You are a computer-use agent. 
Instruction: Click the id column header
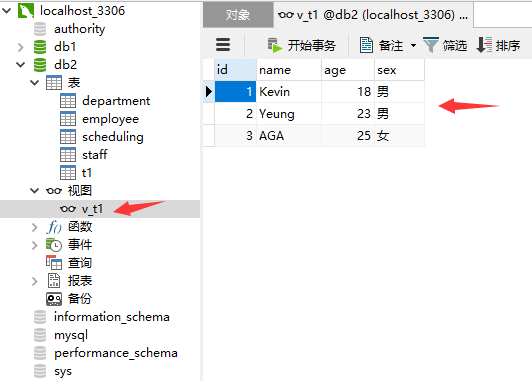[x=235, y=70]
